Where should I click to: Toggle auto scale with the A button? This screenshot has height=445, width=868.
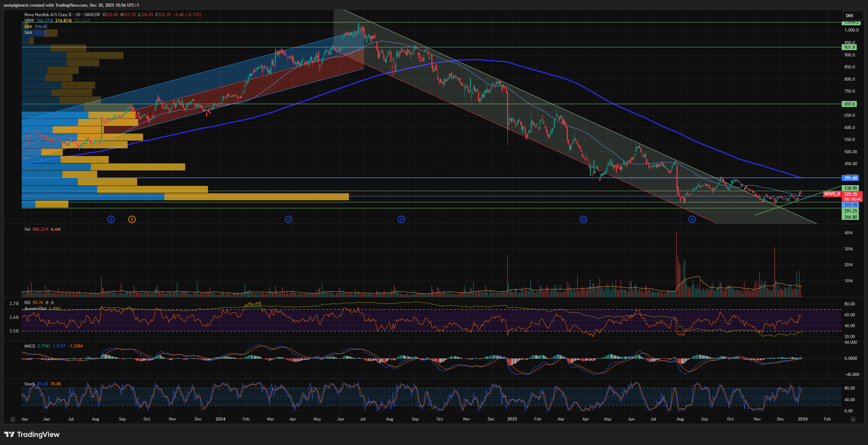853,419
